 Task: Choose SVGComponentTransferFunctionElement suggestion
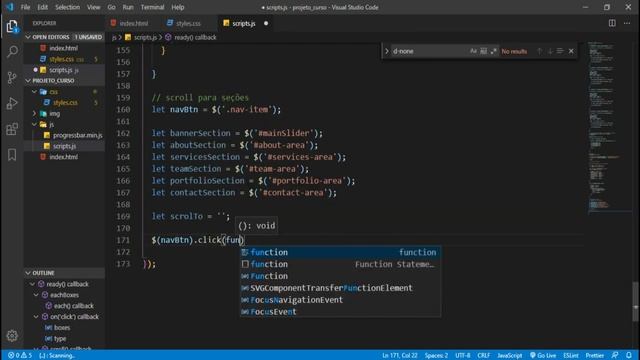coord(340,288)
